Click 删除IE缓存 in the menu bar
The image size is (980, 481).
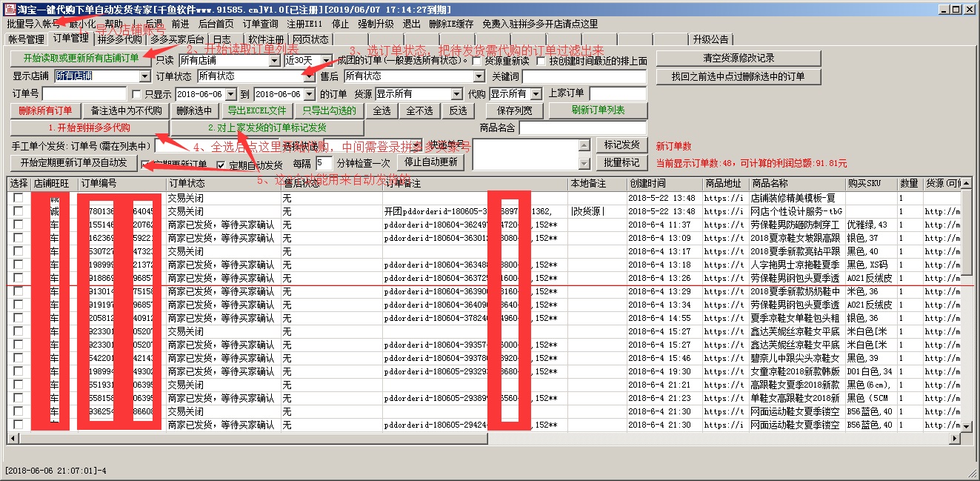coord(451,24)
